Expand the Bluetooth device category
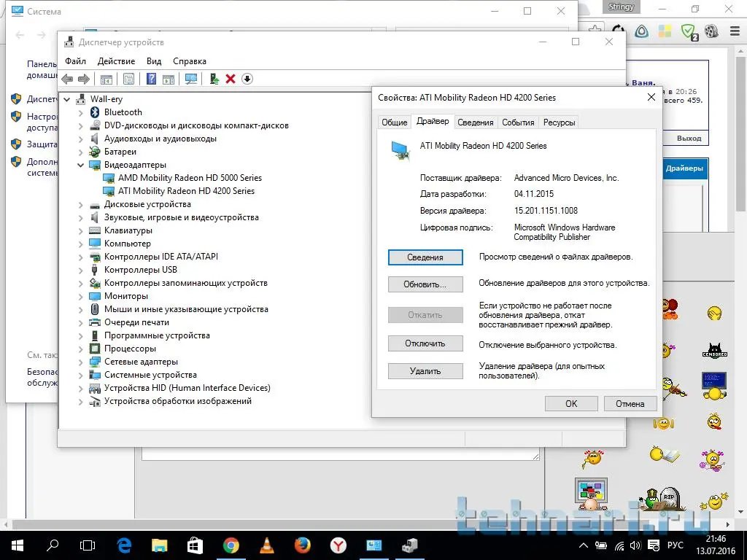Screen dimensions: 747x560 pos(81,112)
